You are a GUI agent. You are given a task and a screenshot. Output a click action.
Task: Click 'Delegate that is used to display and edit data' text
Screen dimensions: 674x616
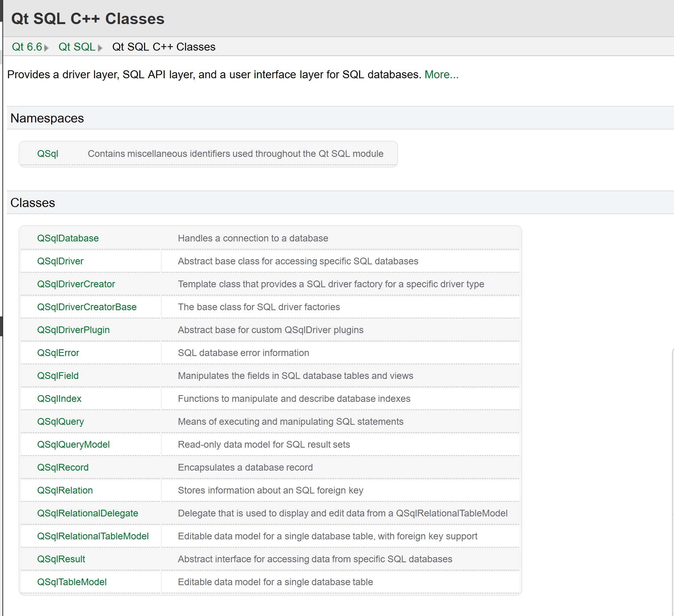[343, 513]
